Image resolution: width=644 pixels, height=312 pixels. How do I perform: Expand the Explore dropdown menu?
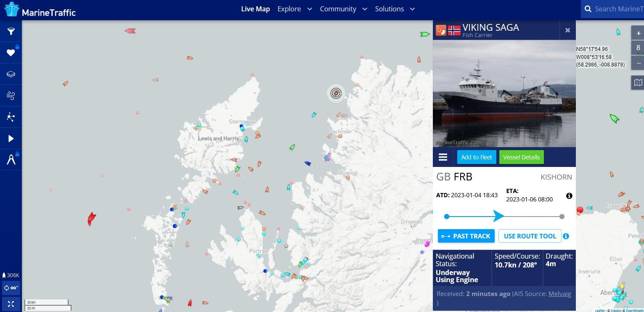click(294, 9)
